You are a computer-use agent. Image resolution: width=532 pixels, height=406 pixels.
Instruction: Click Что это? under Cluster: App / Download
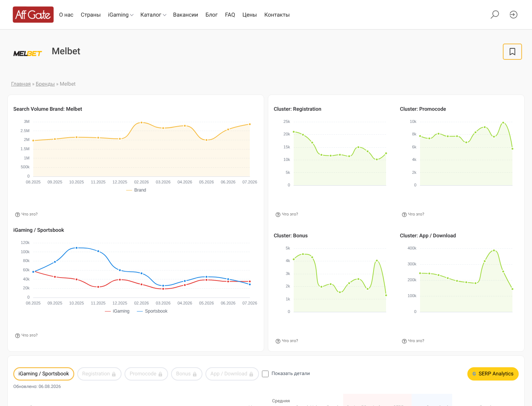(416, 341)
